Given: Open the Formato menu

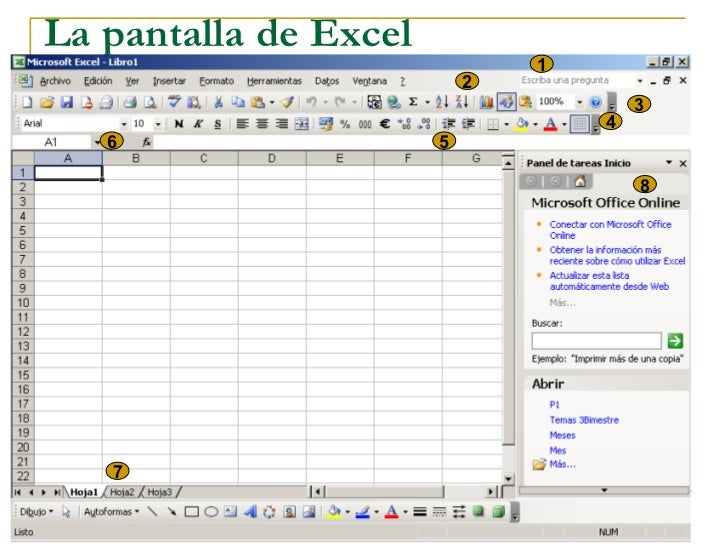Looking at the screenshot, I should pos(216,81).
